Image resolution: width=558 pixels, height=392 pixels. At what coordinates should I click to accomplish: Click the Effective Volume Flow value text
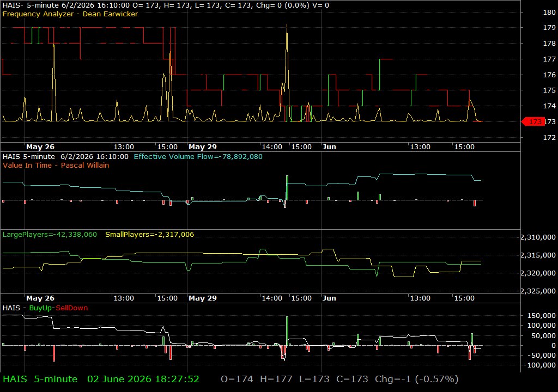(x=198, y=156)
